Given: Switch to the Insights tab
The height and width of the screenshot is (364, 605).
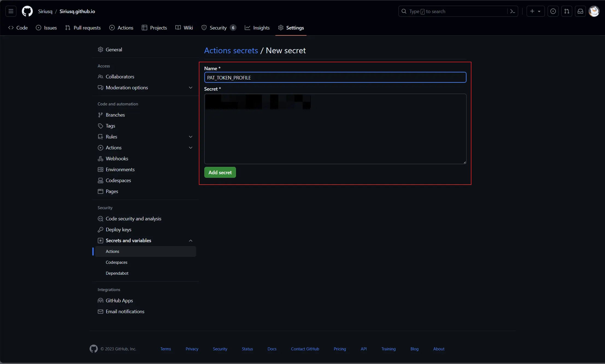Looking at the screenshot, I should tap(257, 28).
